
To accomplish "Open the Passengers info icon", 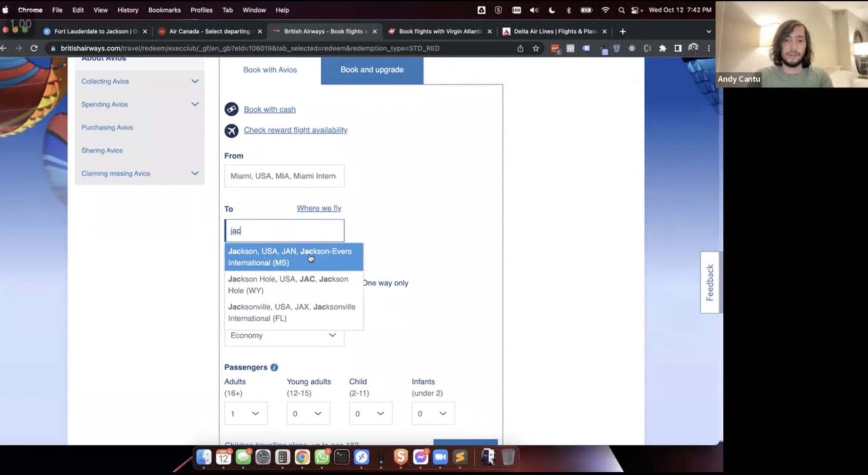I will [274, 368].
